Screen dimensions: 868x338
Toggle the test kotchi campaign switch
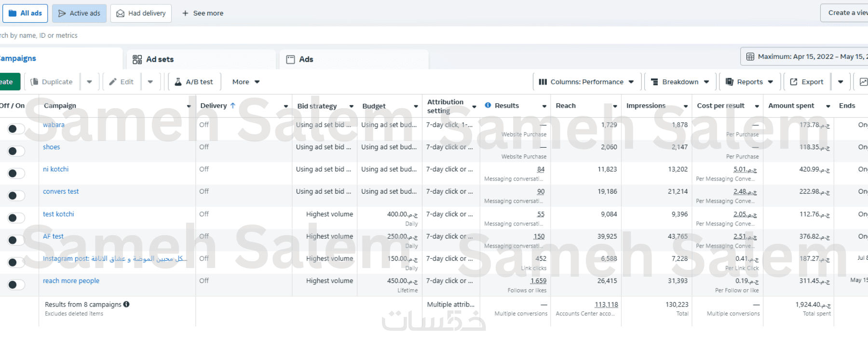(16, 218)
